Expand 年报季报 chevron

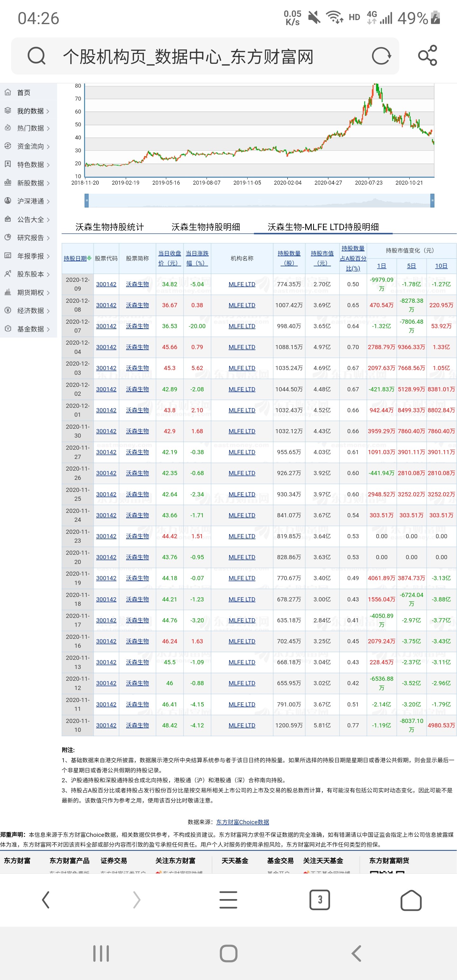pyautogui.click(x=48, y=256)
